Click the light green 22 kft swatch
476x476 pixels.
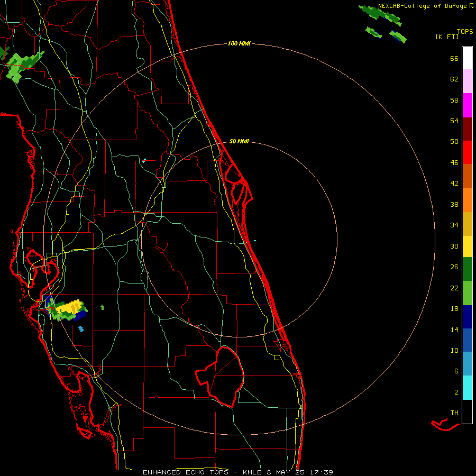(x=467, y=293)
